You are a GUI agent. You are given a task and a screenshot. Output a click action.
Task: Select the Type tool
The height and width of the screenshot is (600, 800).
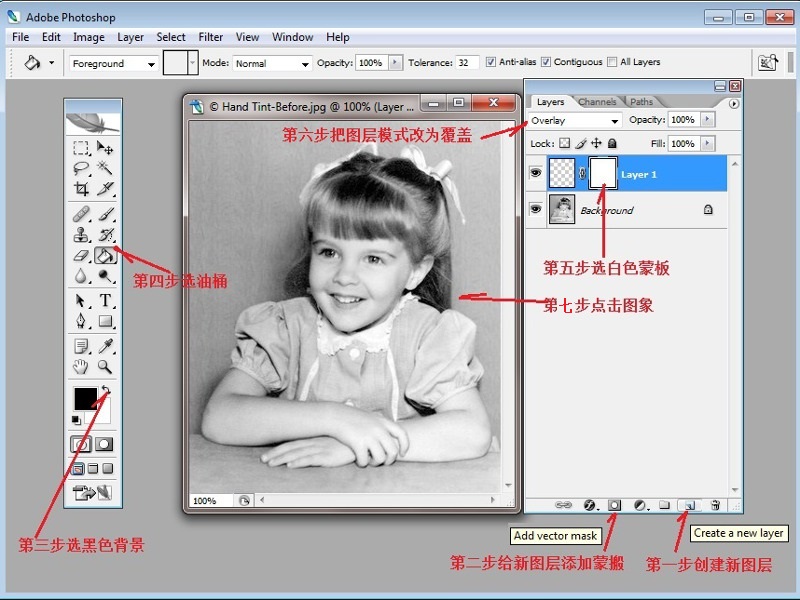click(x=105, y=301)
